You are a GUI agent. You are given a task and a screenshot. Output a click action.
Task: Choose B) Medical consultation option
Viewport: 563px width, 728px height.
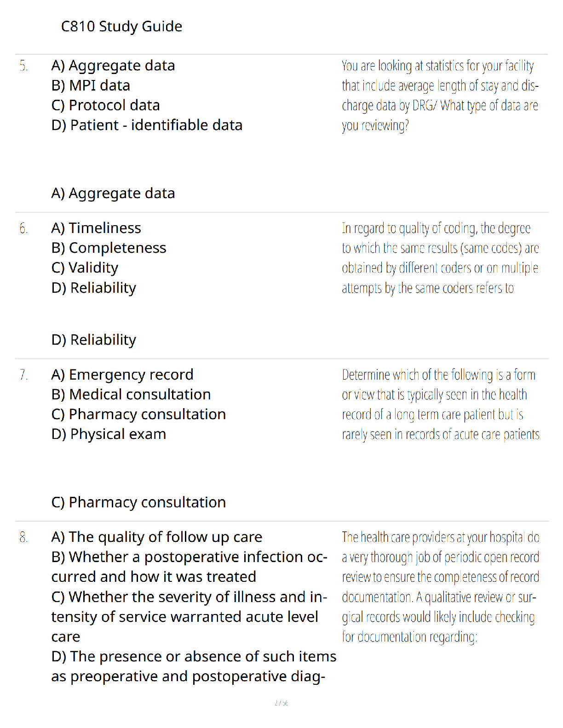pos(131,394)
